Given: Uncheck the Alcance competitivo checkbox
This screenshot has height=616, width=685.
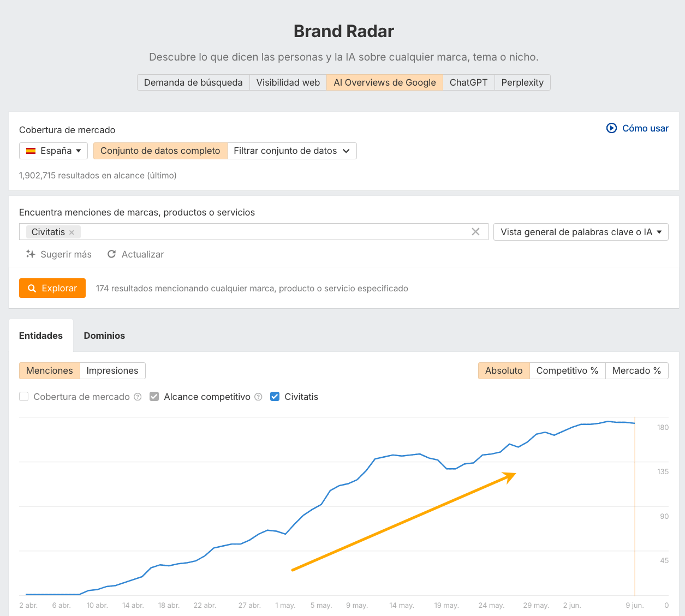Looking at the screenshot, I should click(154, 397).
